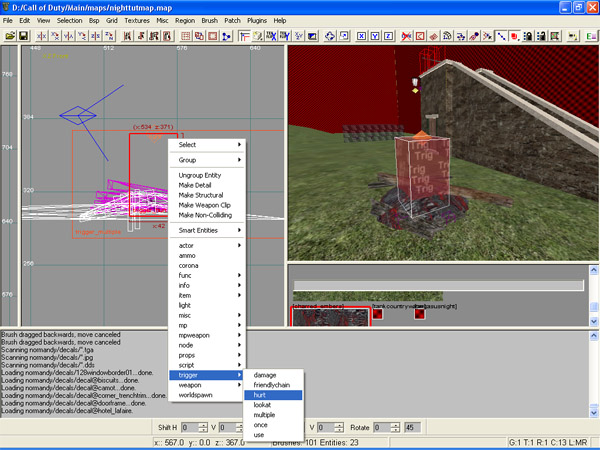Click texture browser scroll down arrow

click(x=594, y=321)
